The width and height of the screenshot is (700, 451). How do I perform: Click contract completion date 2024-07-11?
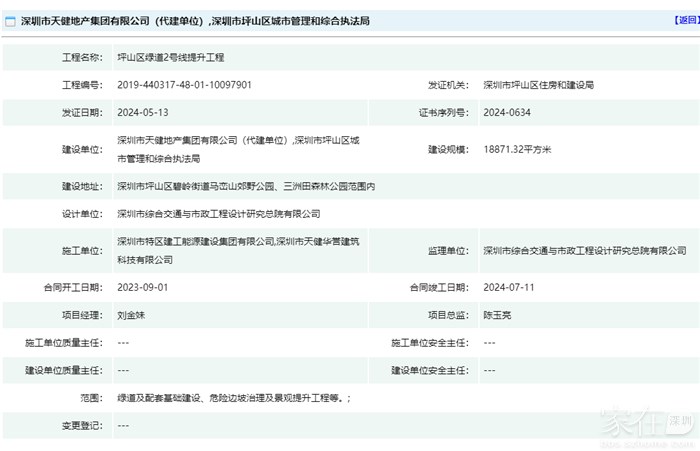point(507,286)
